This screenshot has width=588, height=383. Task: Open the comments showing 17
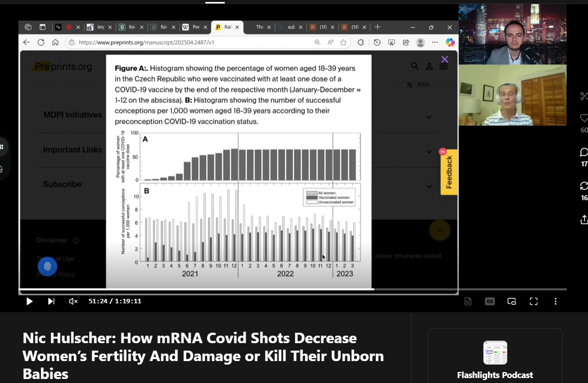click(x=584, y=152)
